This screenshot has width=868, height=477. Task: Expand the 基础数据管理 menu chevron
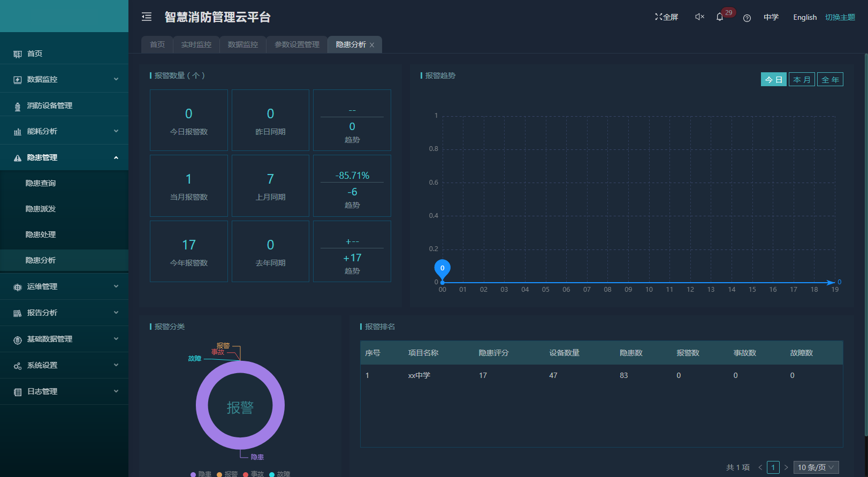pyautogui.click(x=116, y=339)
